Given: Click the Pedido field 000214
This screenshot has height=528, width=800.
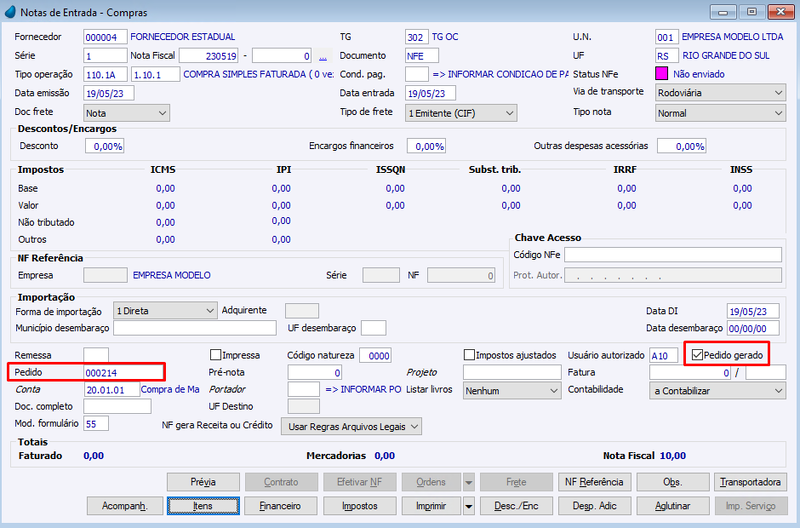Looking at the screenshot, I should pos(123,372).
